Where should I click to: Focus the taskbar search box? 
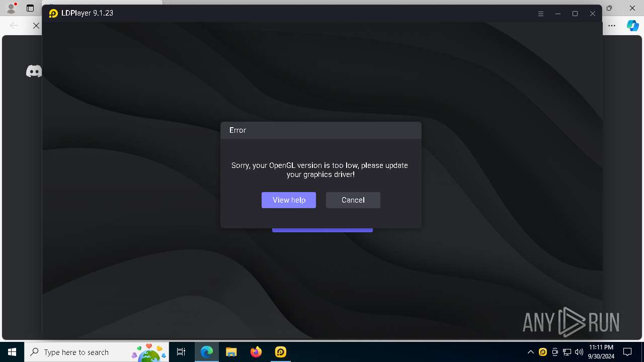pos(97,352)
